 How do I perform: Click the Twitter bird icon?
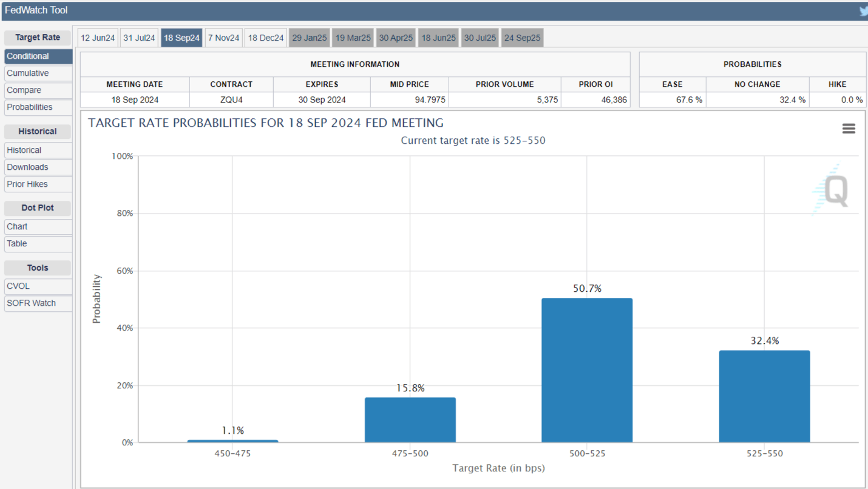(x=863, y=11)
